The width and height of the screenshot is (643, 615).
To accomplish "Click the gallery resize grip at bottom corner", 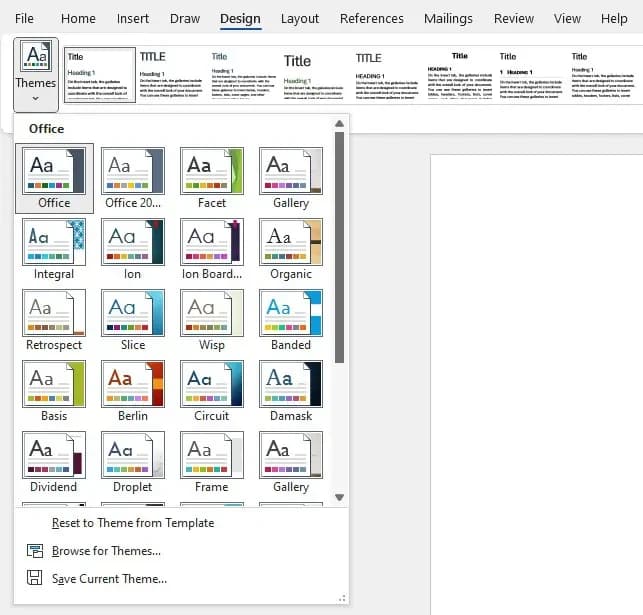I will pos(342,599).
